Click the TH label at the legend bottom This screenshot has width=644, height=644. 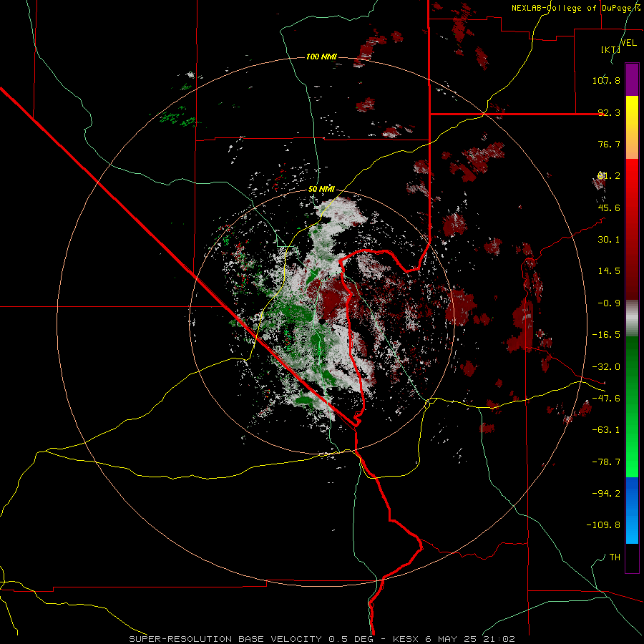615,557
